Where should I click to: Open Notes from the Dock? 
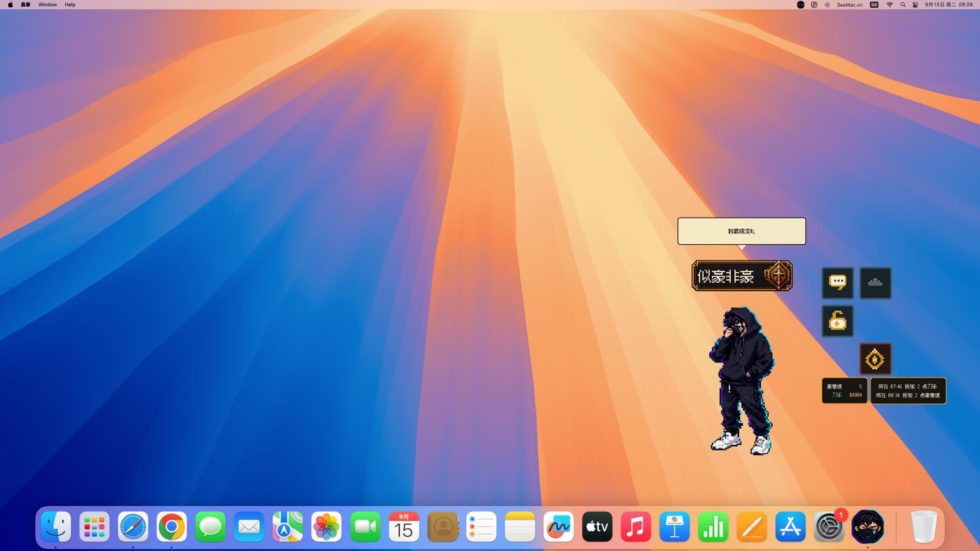[520, 527]
